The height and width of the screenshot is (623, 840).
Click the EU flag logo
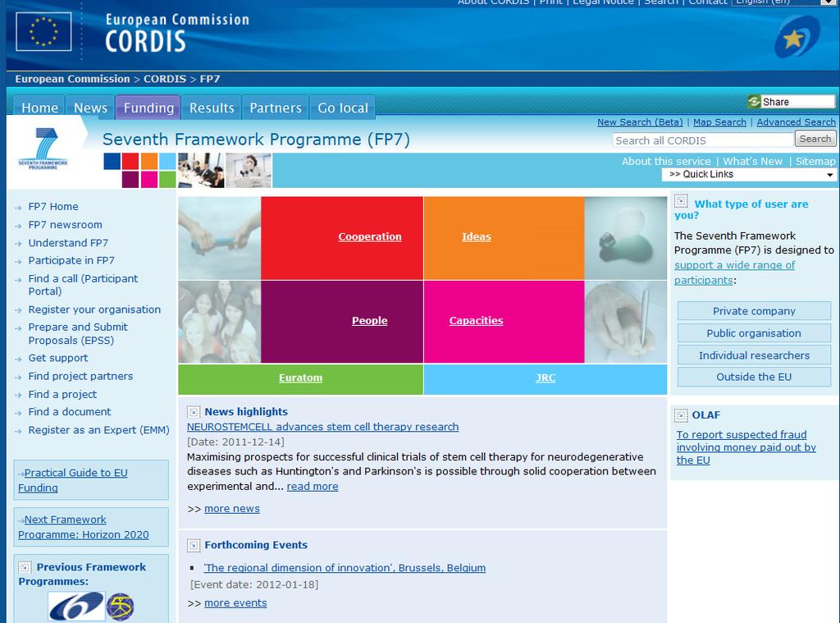[x=43, y=32]
